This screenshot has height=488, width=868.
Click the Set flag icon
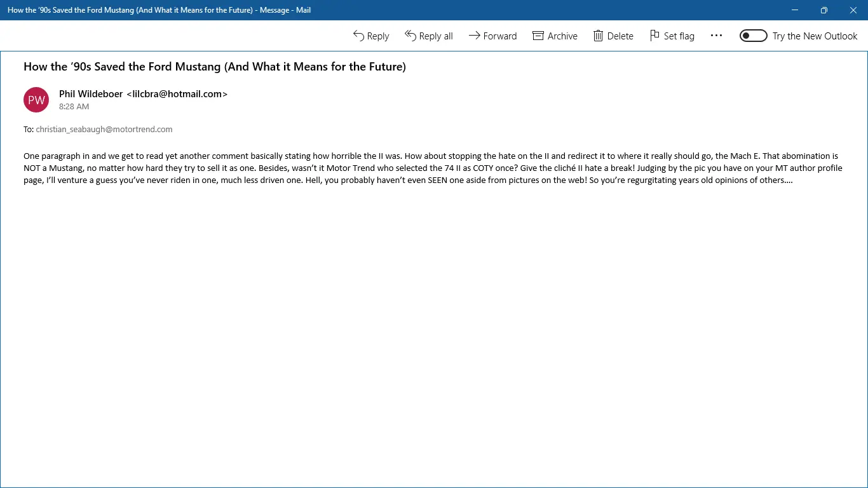654,36
